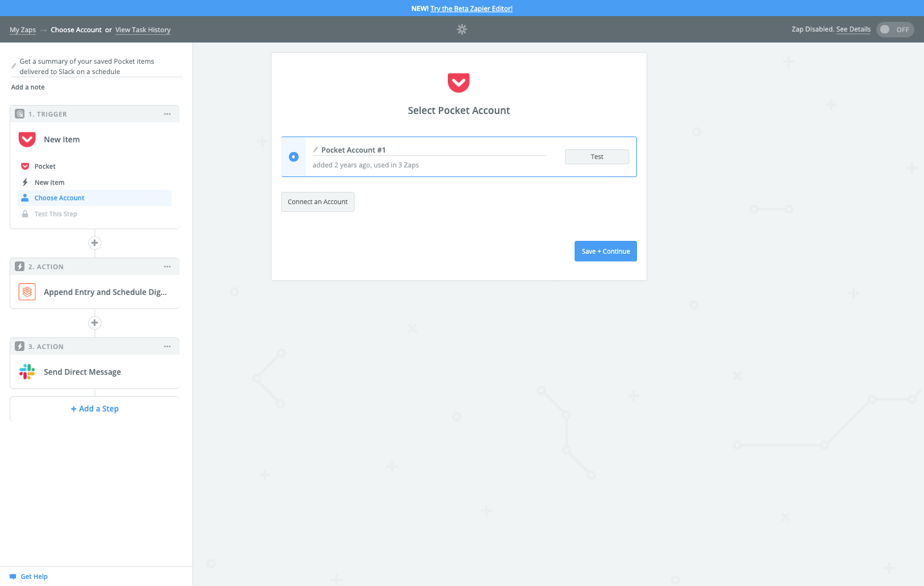The width and height of the screenshot is (924, 586).
Task: Click the lightning bolt icon beside New Item substep
Action: click(25, 182)
